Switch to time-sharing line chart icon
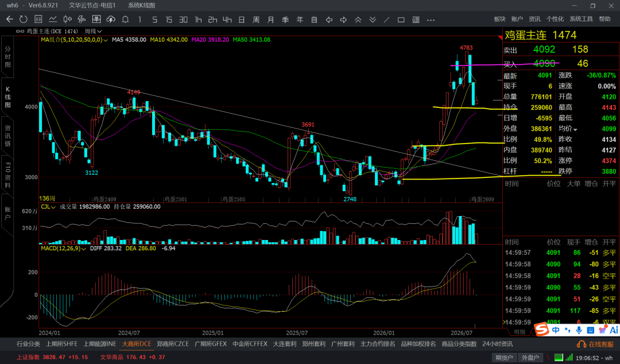This screenshot has width=620, height=364. (x=53, y=20)
